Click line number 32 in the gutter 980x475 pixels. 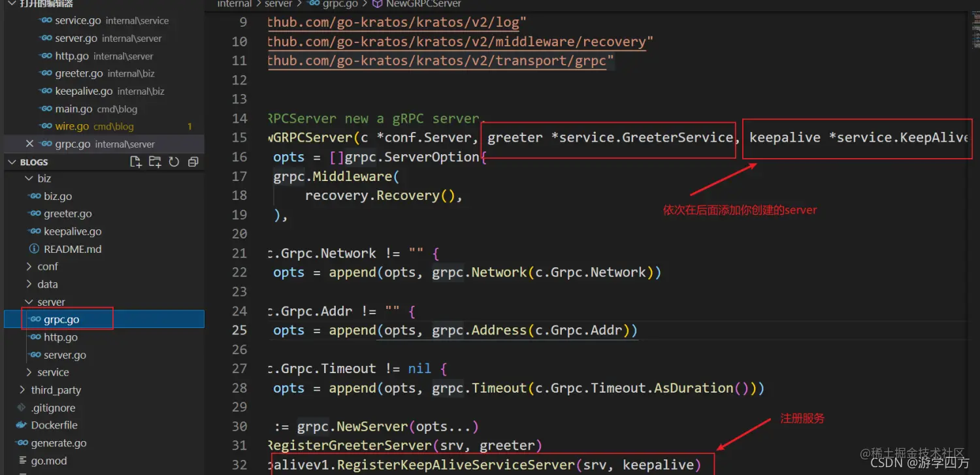click(240, 465)
